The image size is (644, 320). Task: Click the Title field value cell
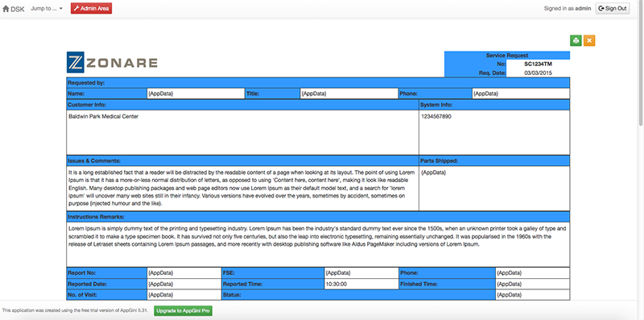(x=349, y=94)
